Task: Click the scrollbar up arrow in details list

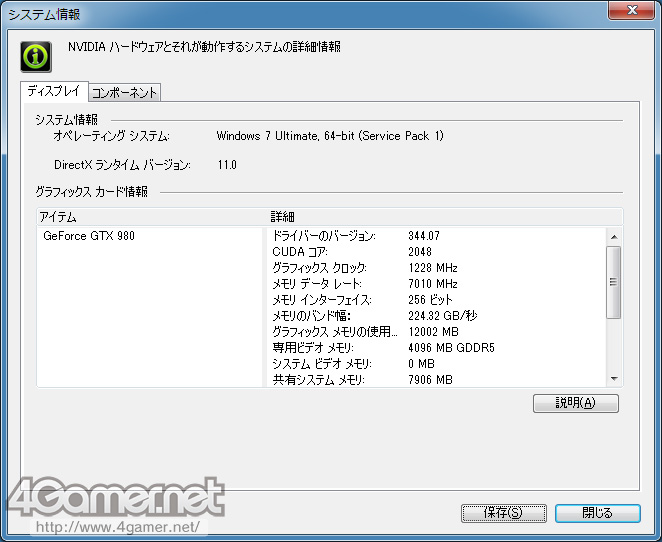Action: pyautogui.click(x=614, y=237)
